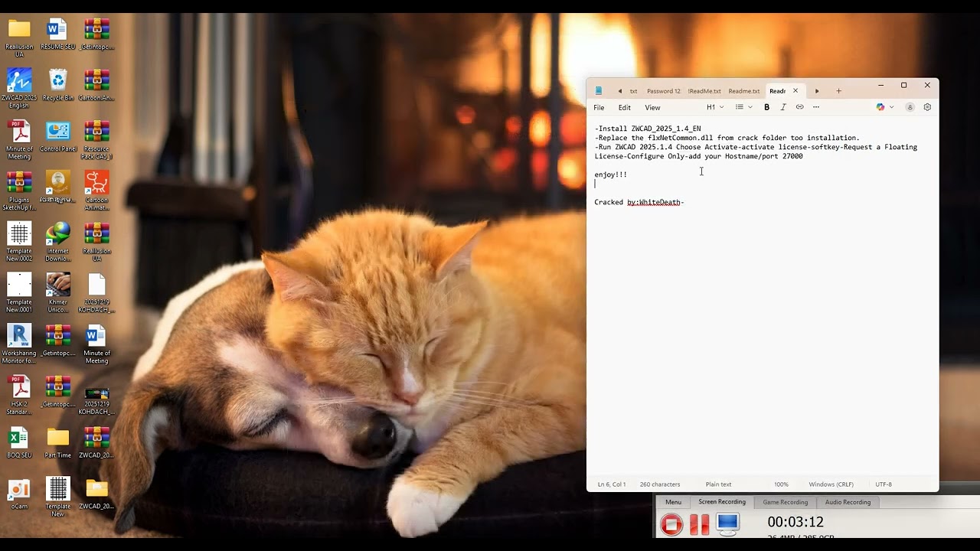Open Audio Recording tab in oCam
The height and width of the screenshot is (551, 980).
[x=848, y=503]
